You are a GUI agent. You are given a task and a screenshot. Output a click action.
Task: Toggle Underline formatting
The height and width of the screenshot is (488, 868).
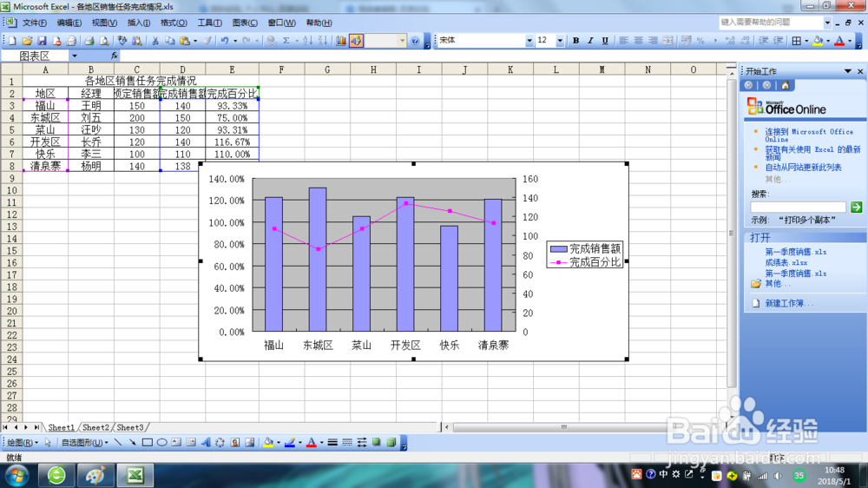[605, 41]
